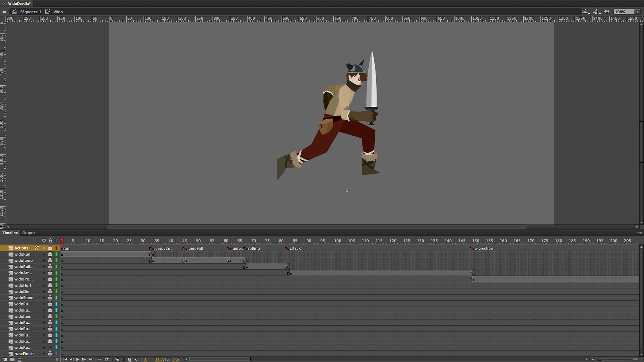Select the WidoDev.fla document tab
Screen dimensions: 644x362
(19, 3)
